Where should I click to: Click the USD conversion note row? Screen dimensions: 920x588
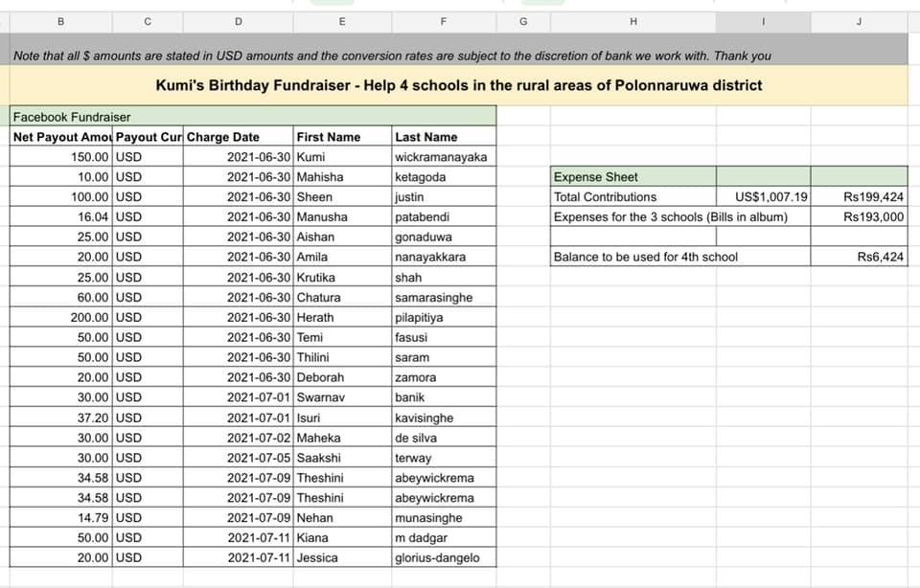pos(459,50)
